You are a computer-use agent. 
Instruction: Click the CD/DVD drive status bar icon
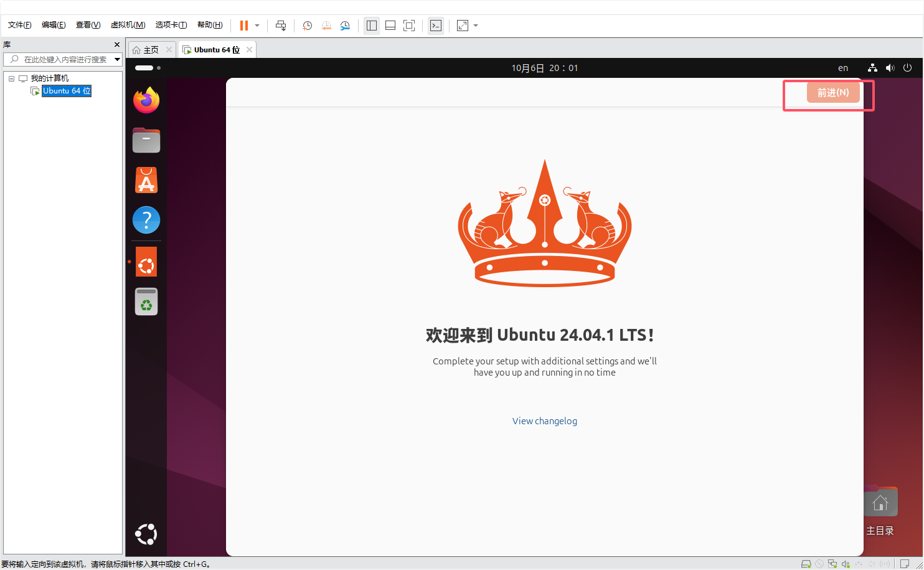click(819, 564)
